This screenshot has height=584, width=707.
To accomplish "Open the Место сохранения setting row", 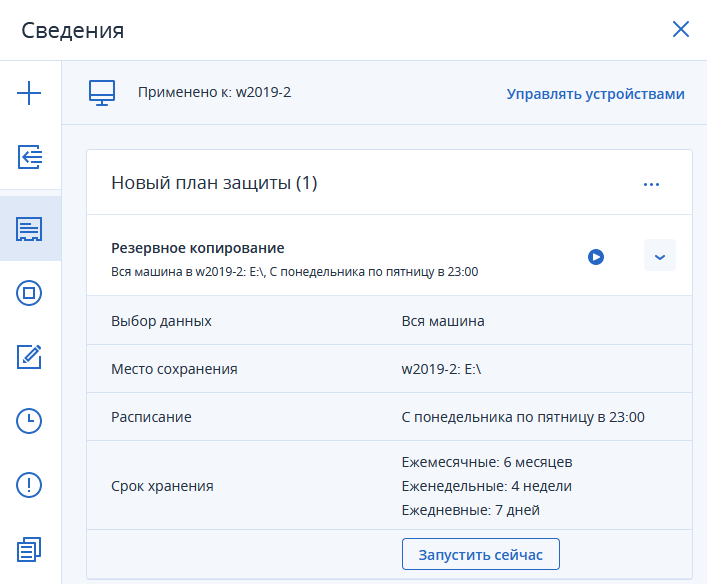I will pyautogui.click(x=389, y=369).
